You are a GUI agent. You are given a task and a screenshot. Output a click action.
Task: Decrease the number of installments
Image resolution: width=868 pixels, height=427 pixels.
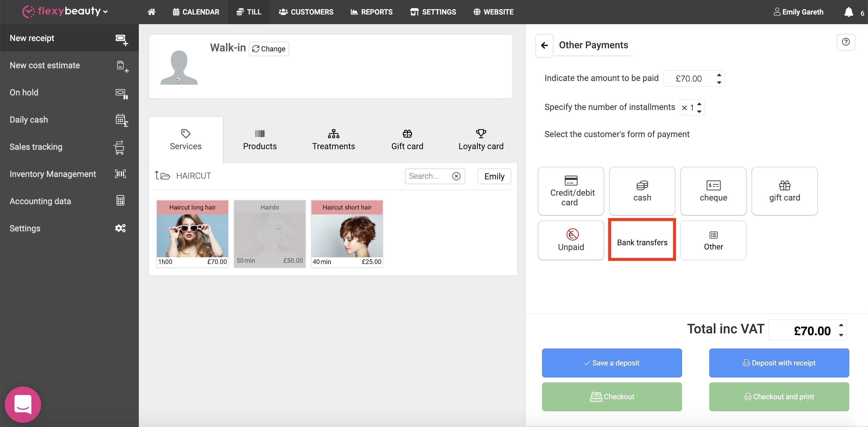tap(700, 111)
